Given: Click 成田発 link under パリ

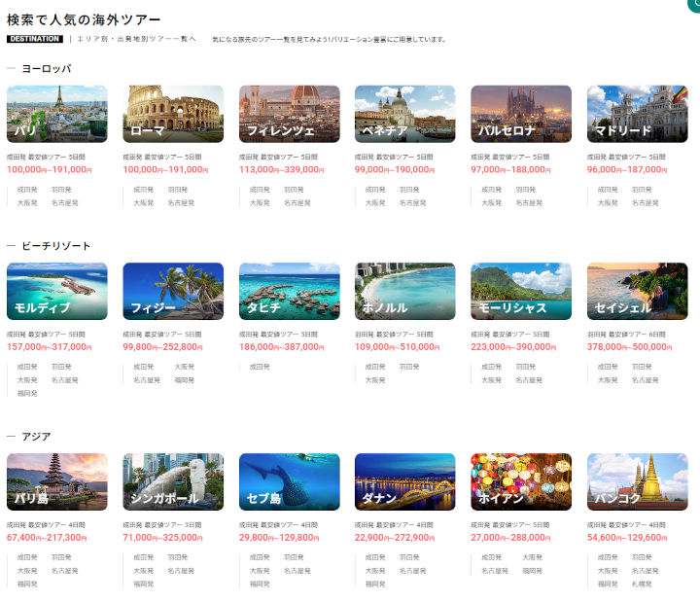Looking at the screenshot, I should click(27, 190).
